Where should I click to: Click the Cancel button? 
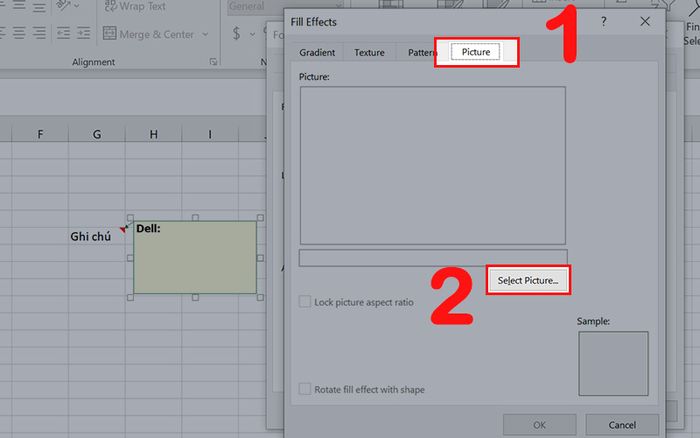622,425
